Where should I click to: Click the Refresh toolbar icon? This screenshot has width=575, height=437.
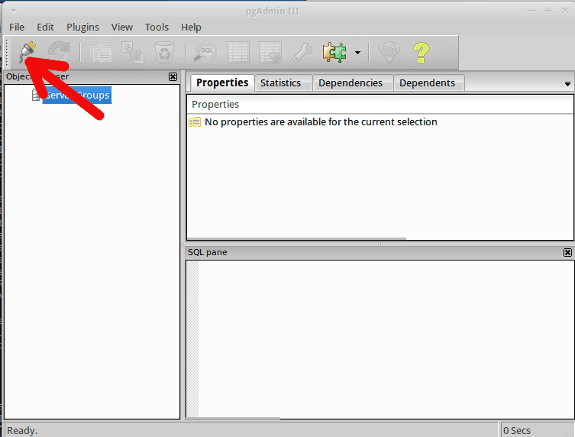click(59, 52)
